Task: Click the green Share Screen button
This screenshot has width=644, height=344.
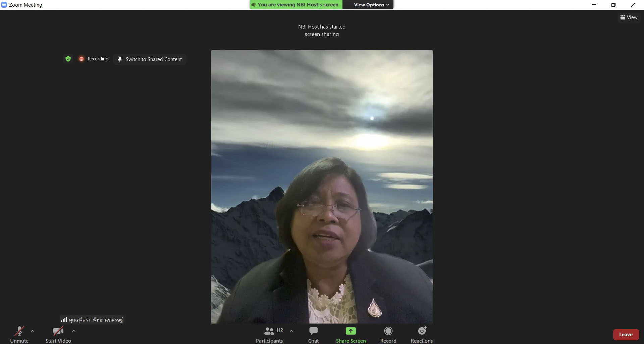Action: tap(351, 335)
